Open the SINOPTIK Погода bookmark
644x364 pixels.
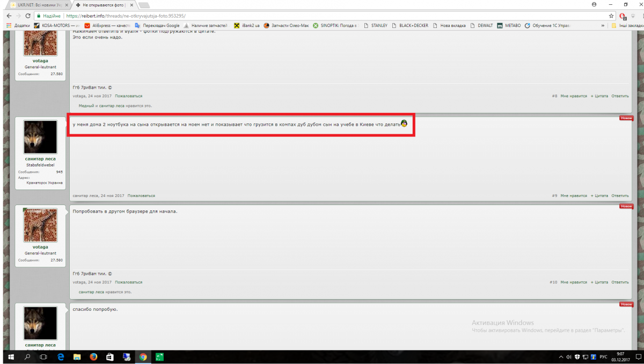pyautogui.click(x=335, y=25)
